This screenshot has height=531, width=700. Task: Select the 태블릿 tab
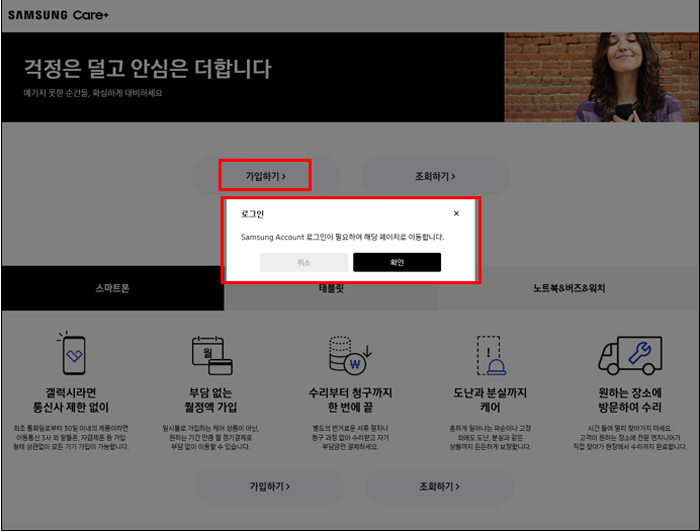tap(331, 288)
